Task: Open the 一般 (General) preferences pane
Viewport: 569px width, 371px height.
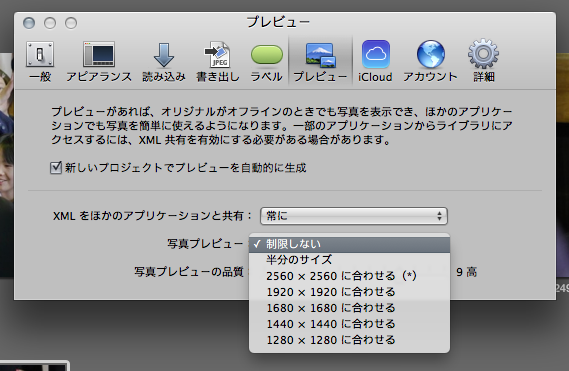Action: [40, 61]
